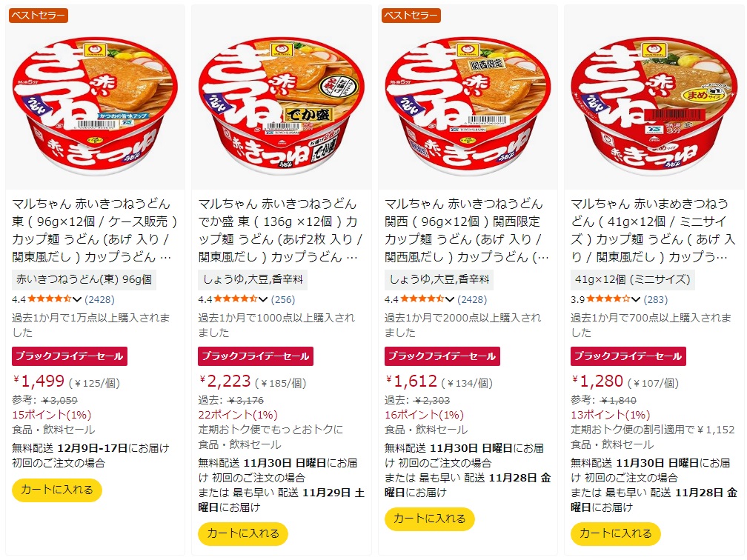Image resolution: width=747 pixels, height=560 pixels.
Task: Open the 136g でか盛 product title
Action: pyautogui.click(x=278, y=230)
